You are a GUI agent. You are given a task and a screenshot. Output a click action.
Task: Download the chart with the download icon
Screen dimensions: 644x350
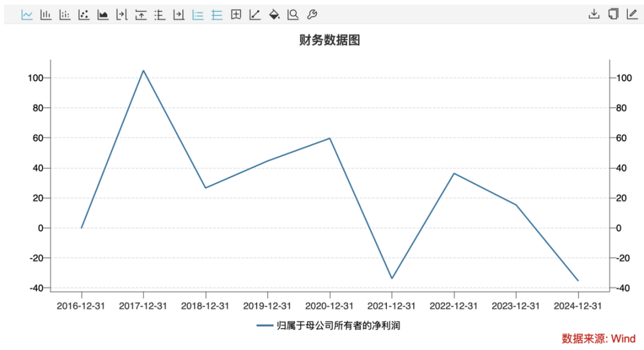[593, 14]
